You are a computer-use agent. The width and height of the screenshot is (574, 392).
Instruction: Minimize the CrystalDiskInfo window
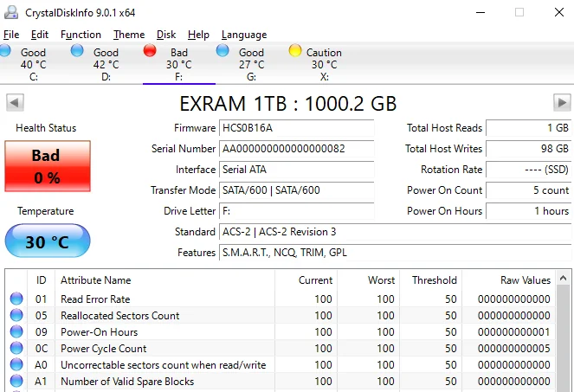(x=480, y=12)
